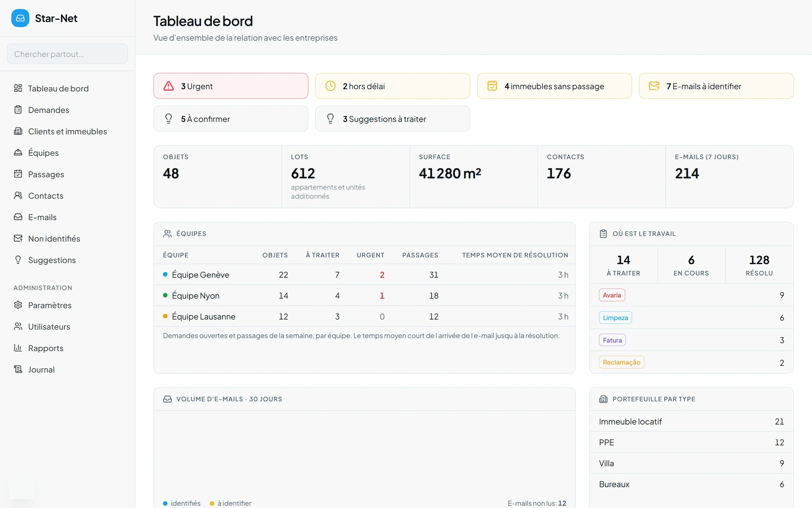The image size is (812, 508).
Task: Open 4 immeubles sans passage card
Action: click(x=554, y=86)
